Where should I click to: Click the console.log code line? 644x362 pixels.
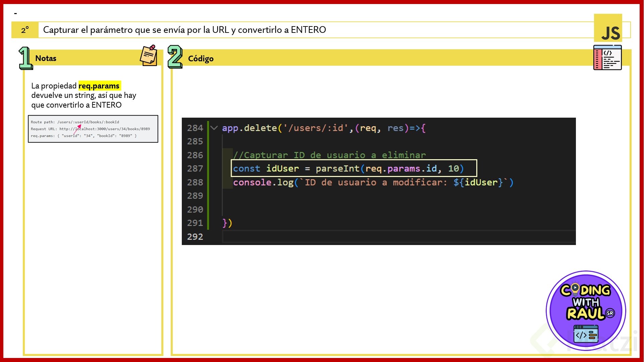373,182
